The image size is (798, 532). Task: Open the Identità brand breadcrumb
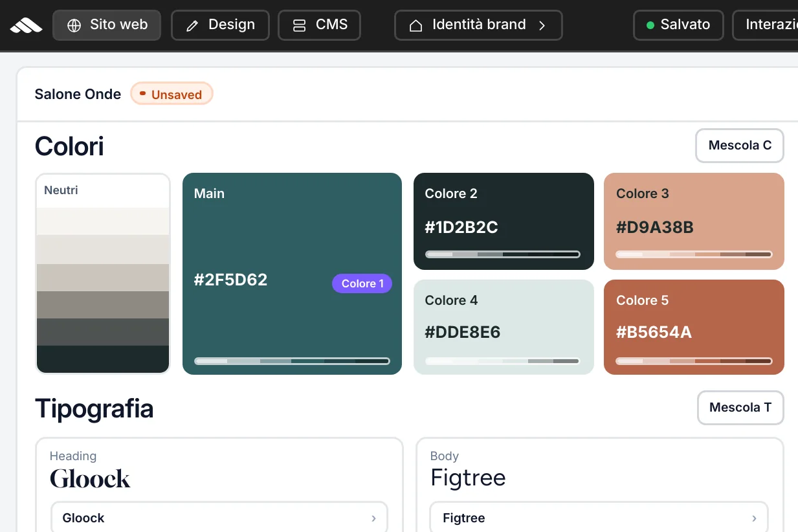[x=478, y=25]
